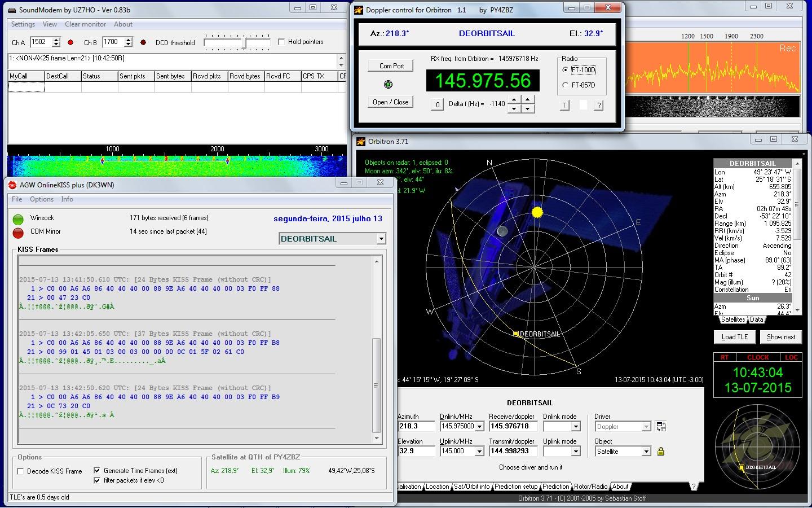Click the green COM port status LED

pyautogui.click(x=388, y=85)
